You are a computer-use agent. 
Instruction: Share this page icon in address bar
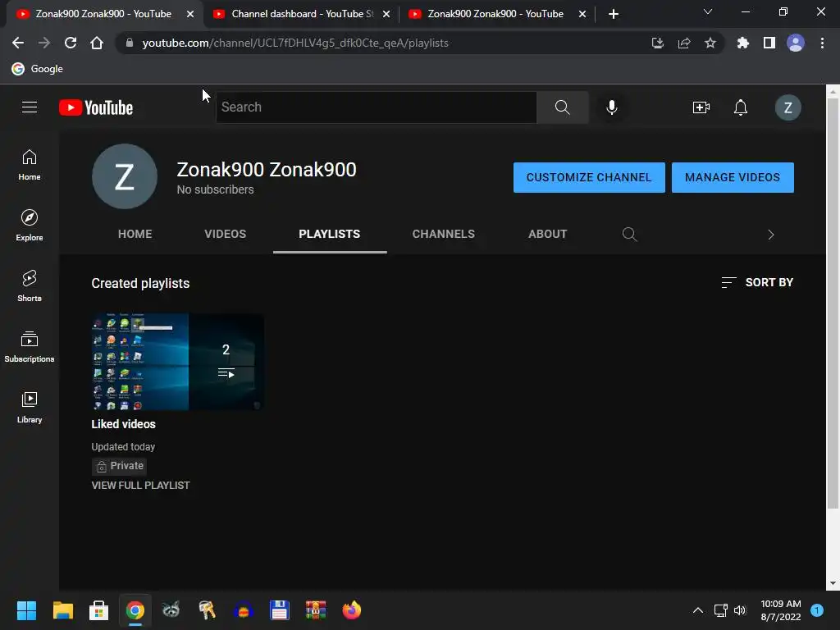click(x=683, y=43)
